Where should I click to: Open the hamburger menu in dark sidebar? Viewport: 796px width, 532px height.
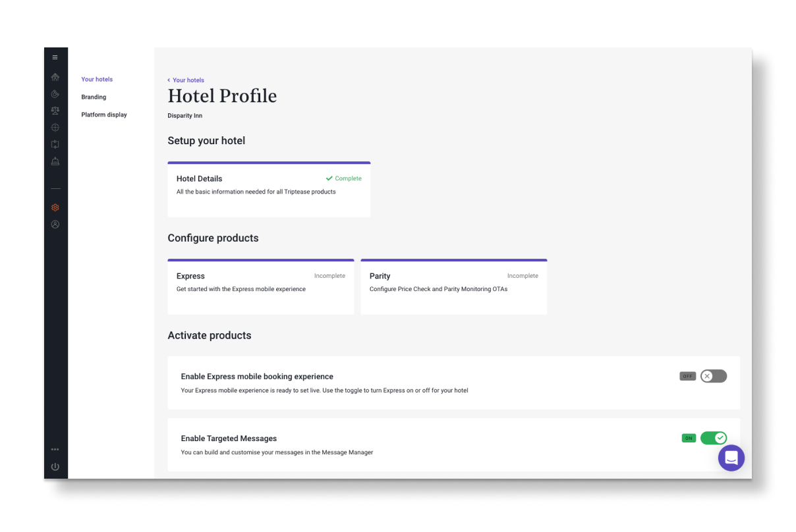tap(55, 57)
